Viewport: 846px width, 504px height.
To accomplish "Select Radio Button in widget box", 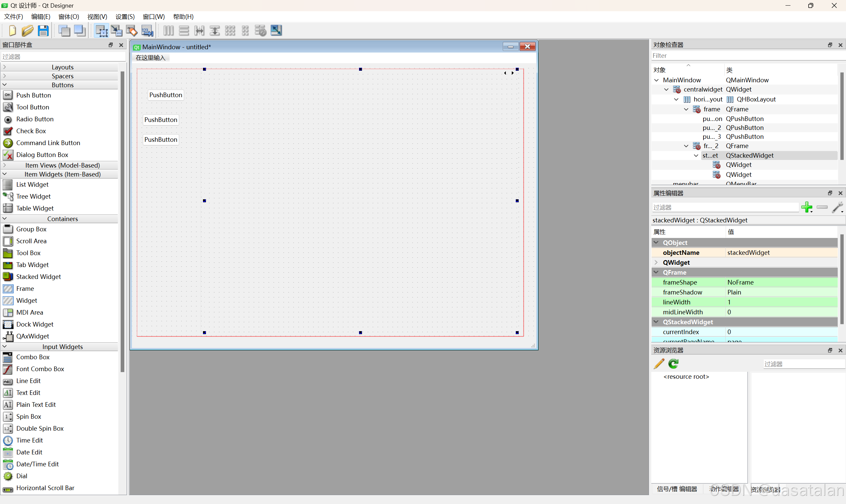I will tap(35, 119).
